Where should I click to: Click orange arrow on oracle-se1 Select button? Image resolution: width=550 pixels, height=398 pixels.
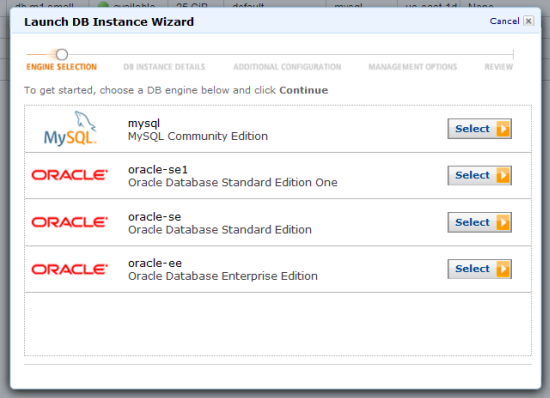coord(503,175)
